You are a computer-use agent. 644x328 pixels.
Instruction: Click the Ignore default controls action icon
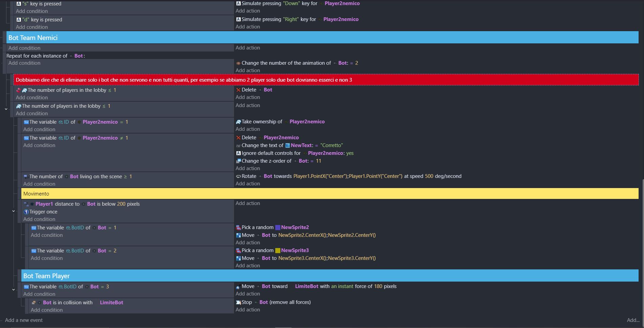(238, 153)
